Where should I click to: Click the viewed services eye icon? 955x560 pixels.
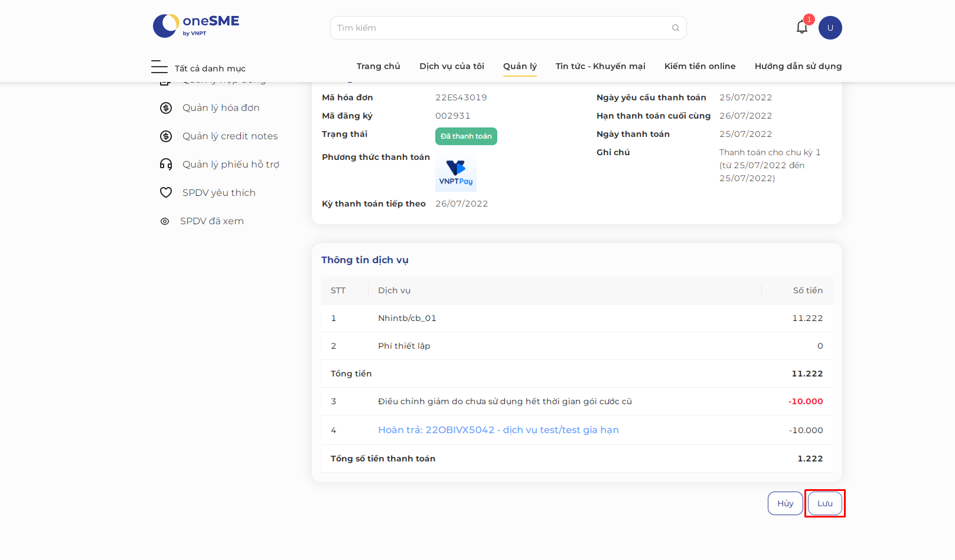(x=165, y=221)
